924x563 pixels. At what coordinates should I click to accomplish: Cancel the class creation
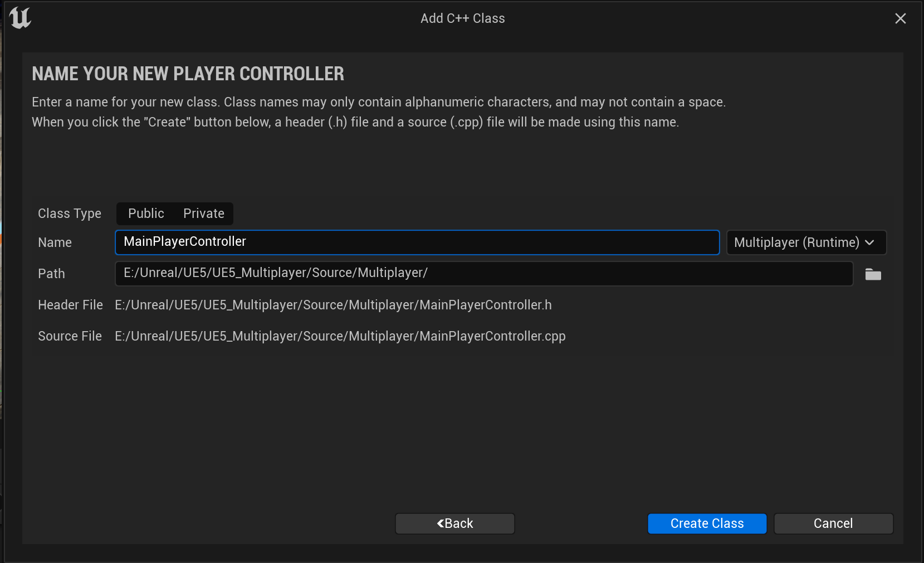pos(833,523)
